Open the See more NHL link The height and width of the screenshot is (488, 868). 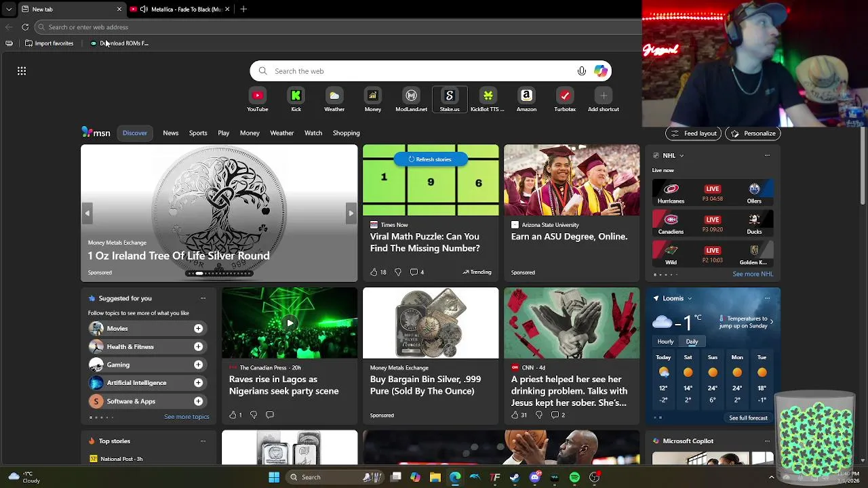point(753,274)
